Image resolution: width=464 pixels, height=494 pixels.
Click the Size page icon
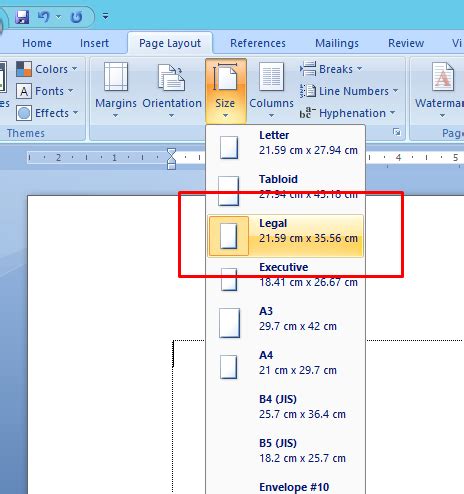coord(225,77)
